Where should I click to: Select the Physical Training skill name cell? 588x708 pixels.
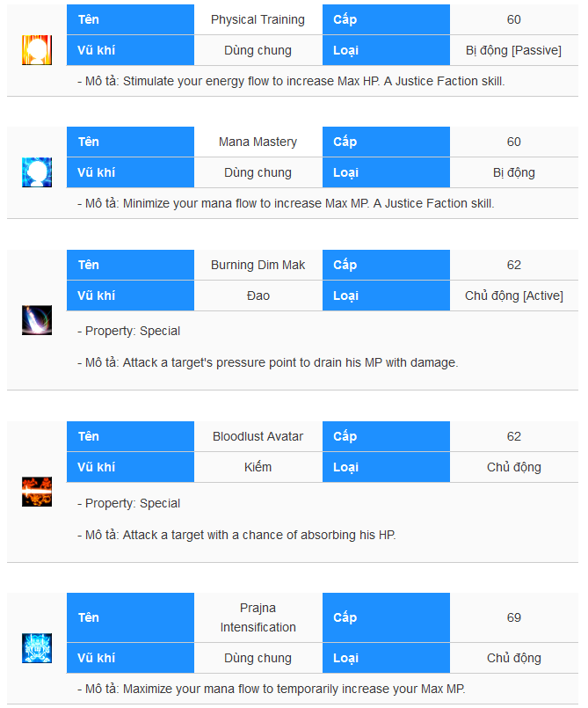pos(258,19)
